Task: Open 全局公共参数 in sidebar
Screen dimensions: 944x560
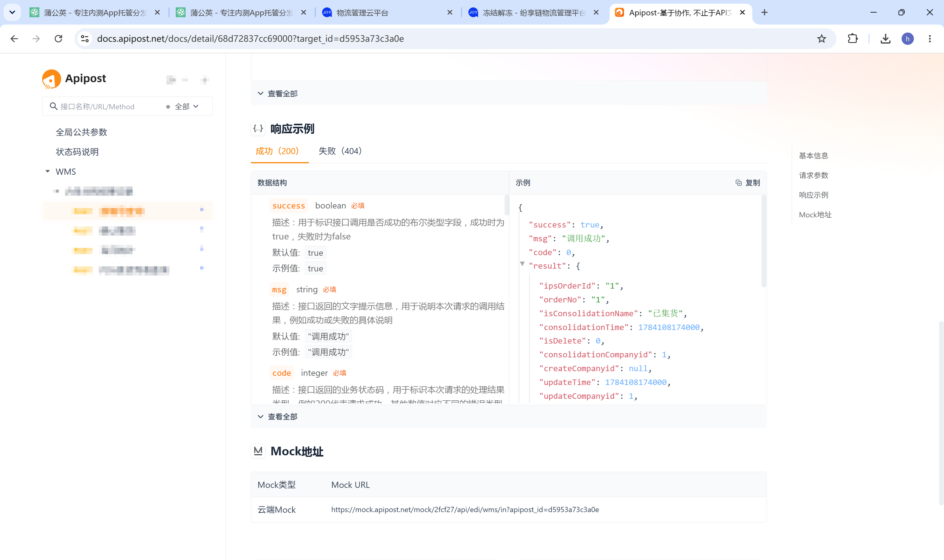Action: point(81,132)
